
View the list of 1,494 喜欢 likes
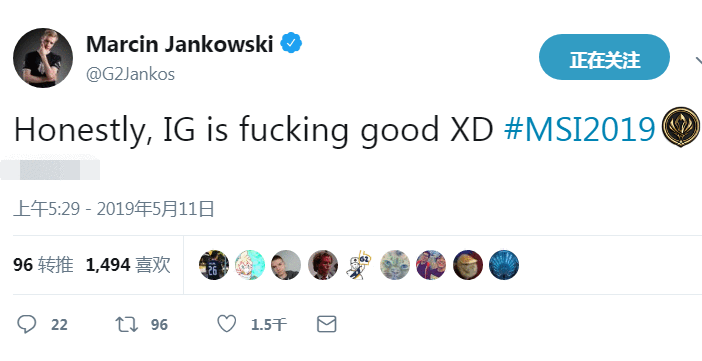point(128,265)
